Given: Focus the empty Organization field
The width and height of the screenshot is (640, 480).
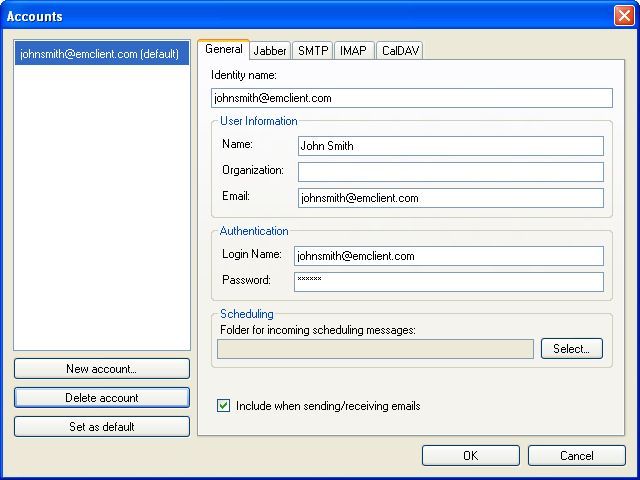Looking at the screenshot, I should click(451, 172).
